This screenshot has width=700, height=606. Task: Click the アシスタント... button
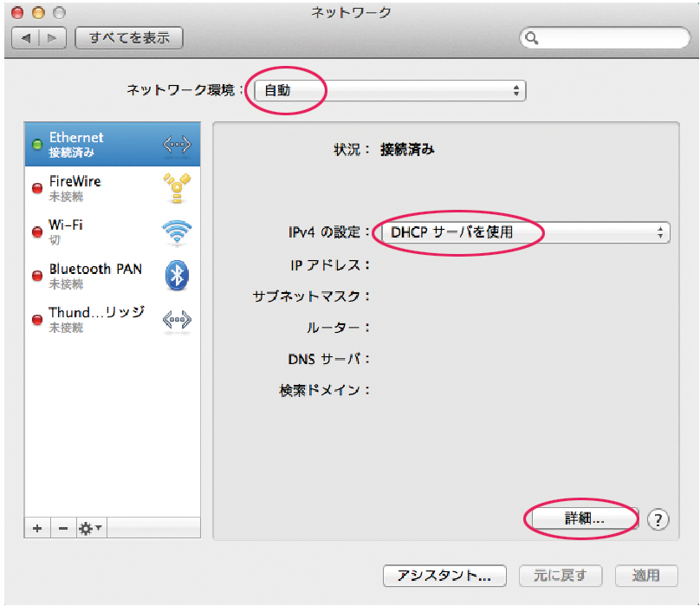point(444,576)
